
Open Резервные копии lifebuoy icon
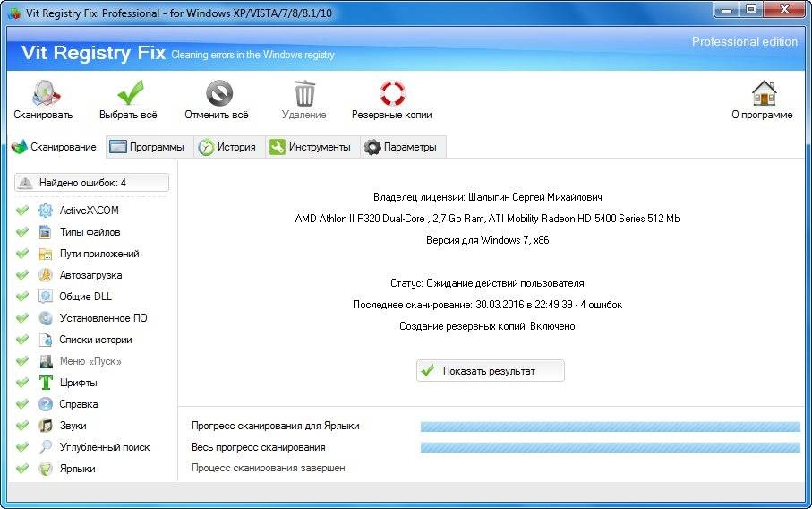click(392, 93)
